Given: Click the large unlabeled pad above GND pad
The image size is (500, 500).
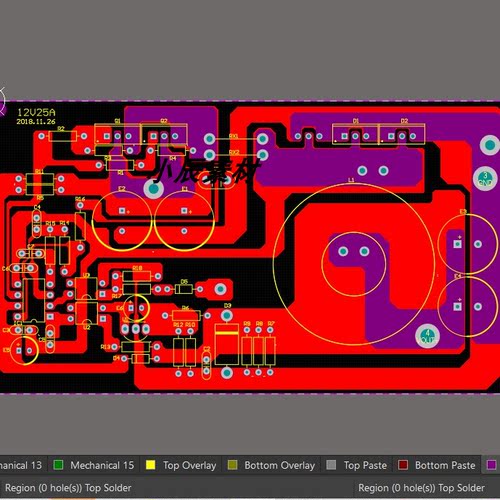Looking at the screenshot, I should click(x=490, y=145).
